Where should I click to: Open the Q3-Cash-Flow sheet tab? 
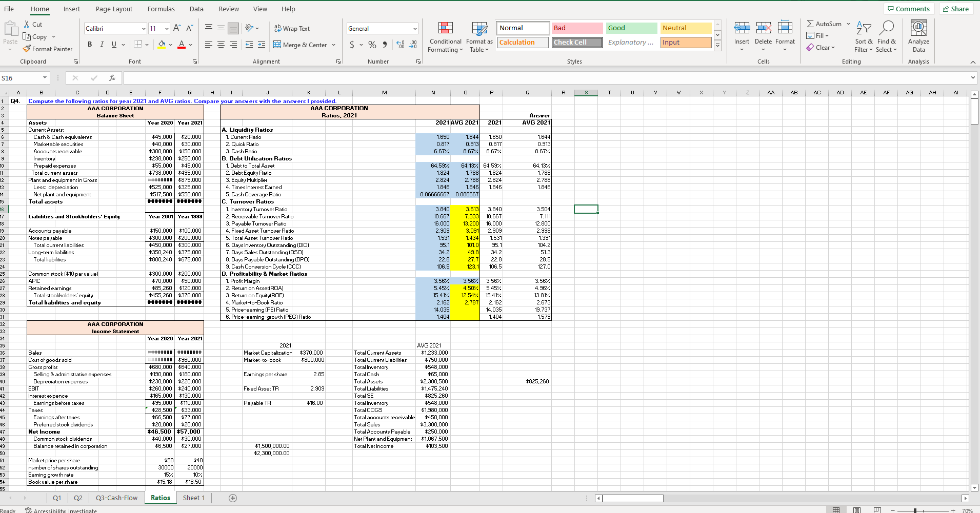pos(116,498)
